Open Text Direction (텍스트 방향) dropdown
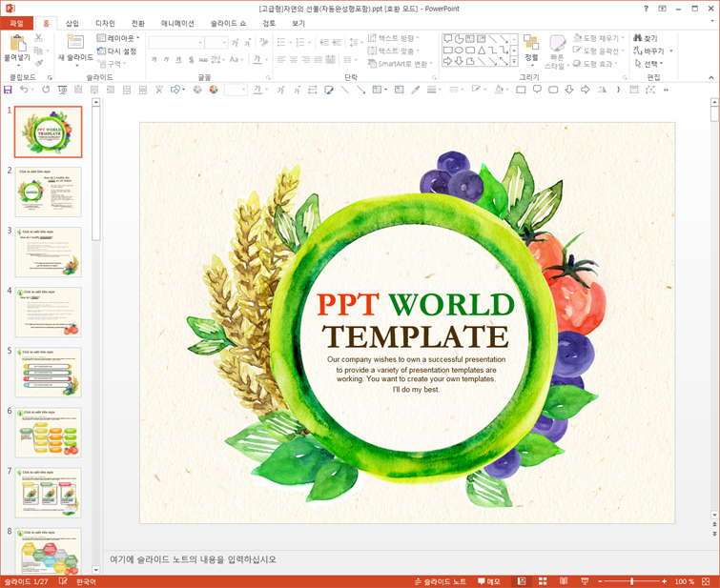 tap(394, 38)
